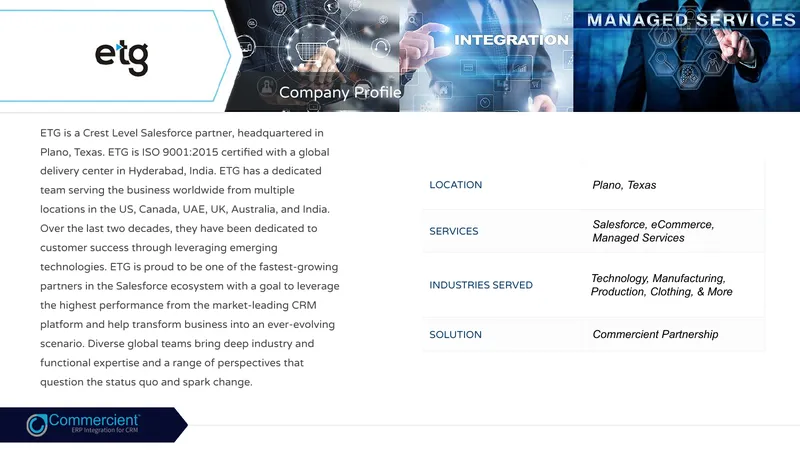Click the line 'functional expertise and a range'
This screenshot has width=800, height=450.
point(172,363)
